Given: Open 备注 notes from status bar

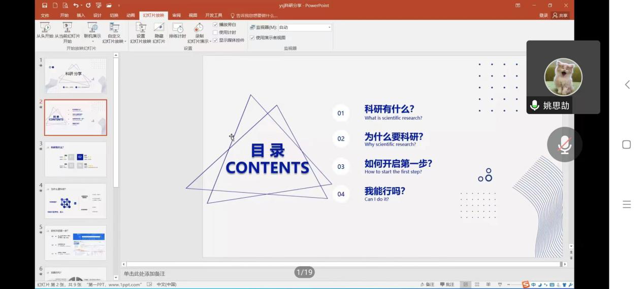Looking at the screenshot, I should 428,284.
